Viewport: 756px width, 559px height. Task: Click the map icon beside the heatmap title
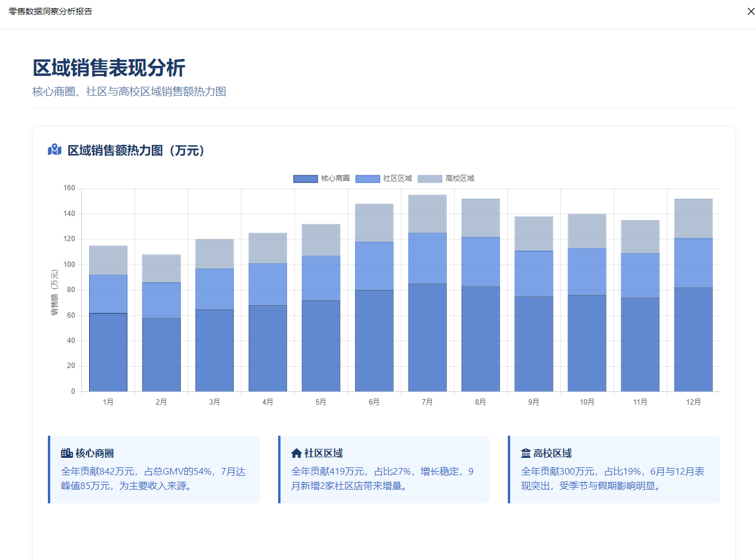click(54, 150)
